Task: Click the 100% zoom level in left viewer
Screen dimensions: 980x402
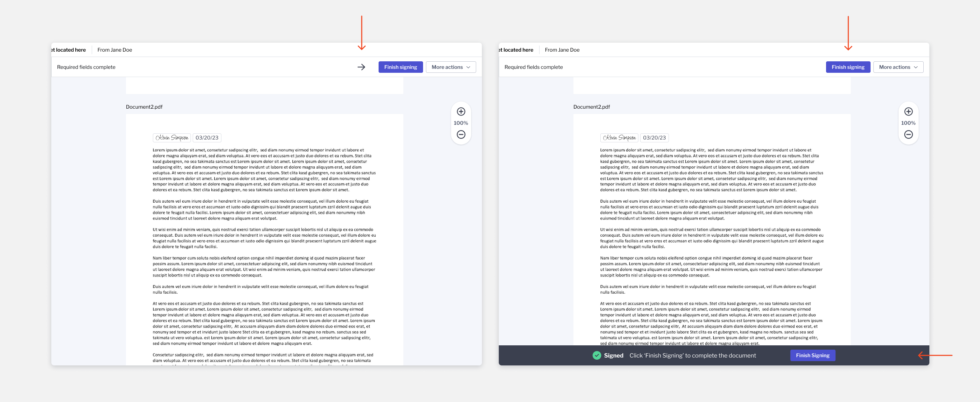Action: pyautogui.click(x=461, y=123)
